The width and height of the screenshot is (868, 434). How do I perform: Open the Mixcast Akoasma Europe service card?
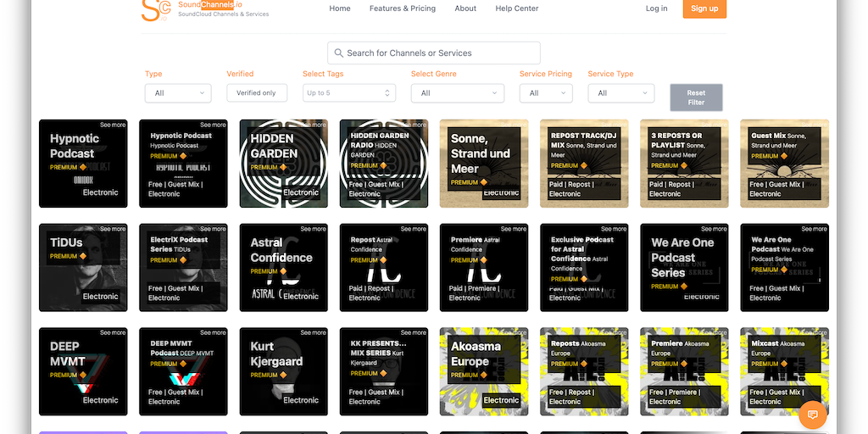[784, 371]
